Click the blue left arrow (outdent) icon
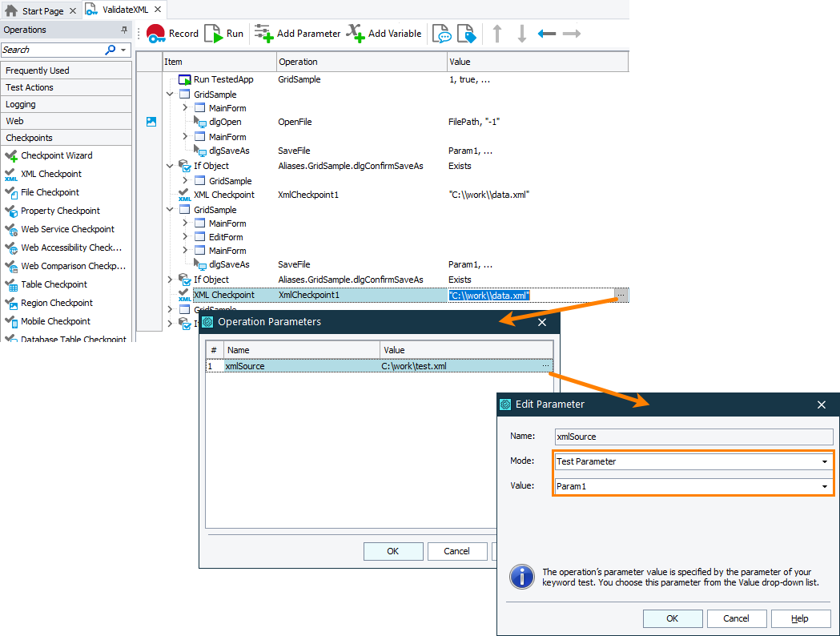 pos(547,34)
